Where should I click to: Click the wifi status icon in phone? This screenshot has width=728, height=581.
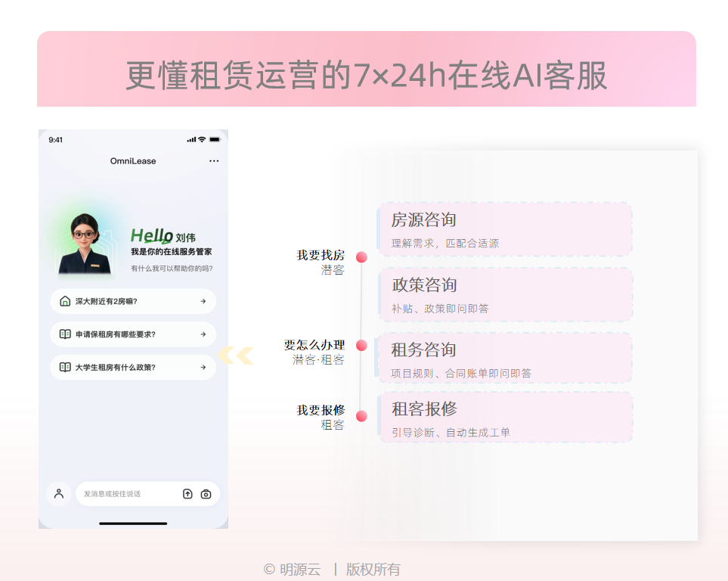pos(202,139)
